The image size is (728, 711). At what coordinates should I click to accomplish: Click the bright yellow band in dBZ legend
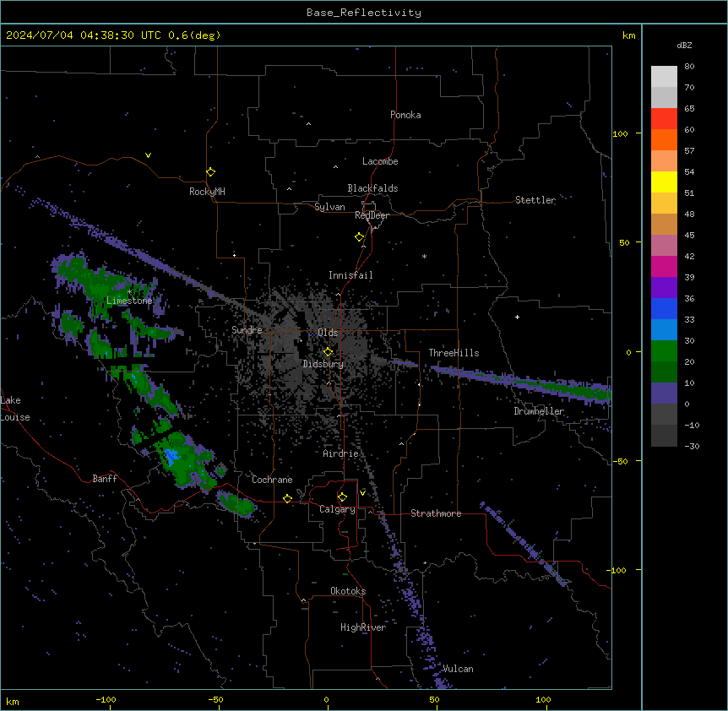[664, 182]
